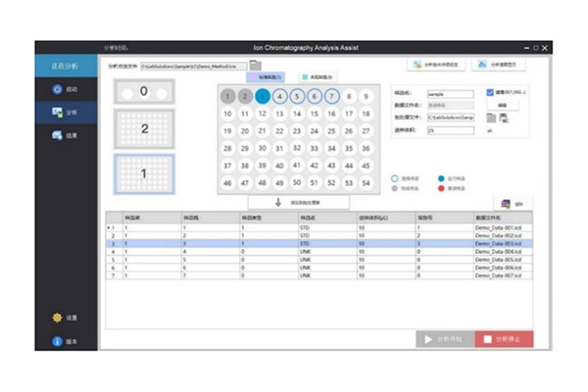Click the data file name column header
Viewport: 588px width, 392px height.
pyautogui.click(x=503, y=218)
